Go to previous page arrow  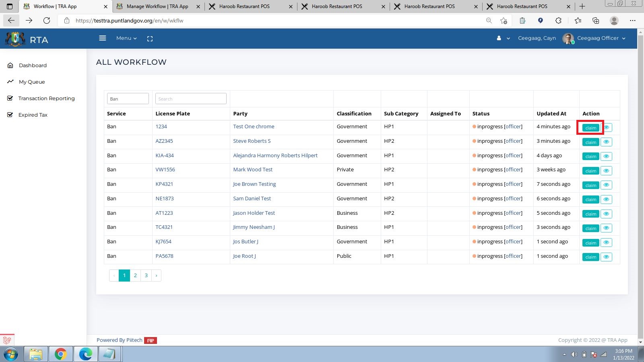[x=114, y=276]
